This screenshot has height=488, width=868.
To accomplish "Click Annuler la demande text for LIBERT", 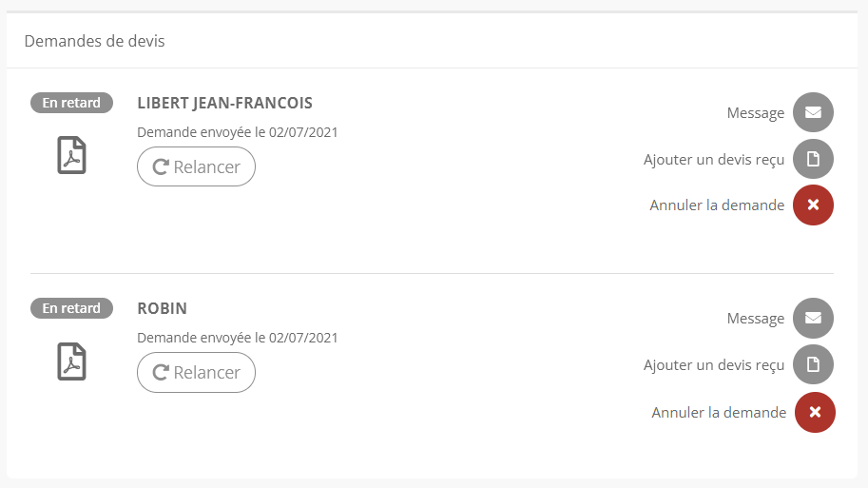I will coord(717,205).
